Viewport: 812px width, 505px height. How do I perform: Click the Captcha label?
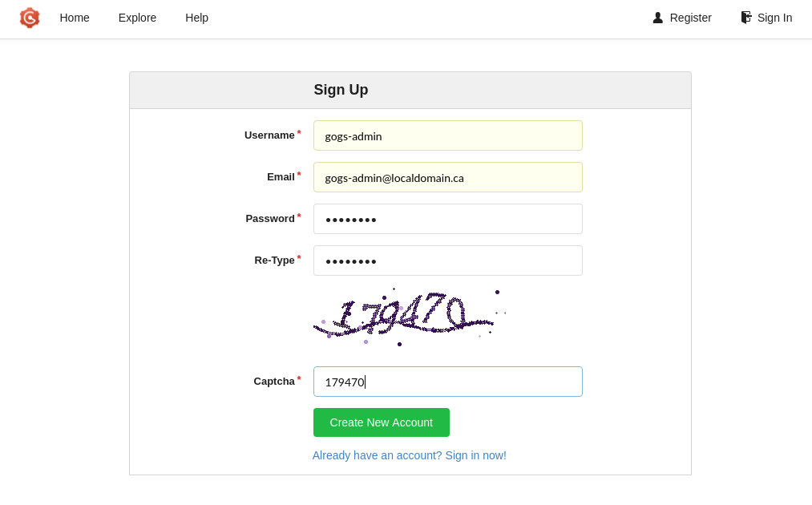[275, 381]
